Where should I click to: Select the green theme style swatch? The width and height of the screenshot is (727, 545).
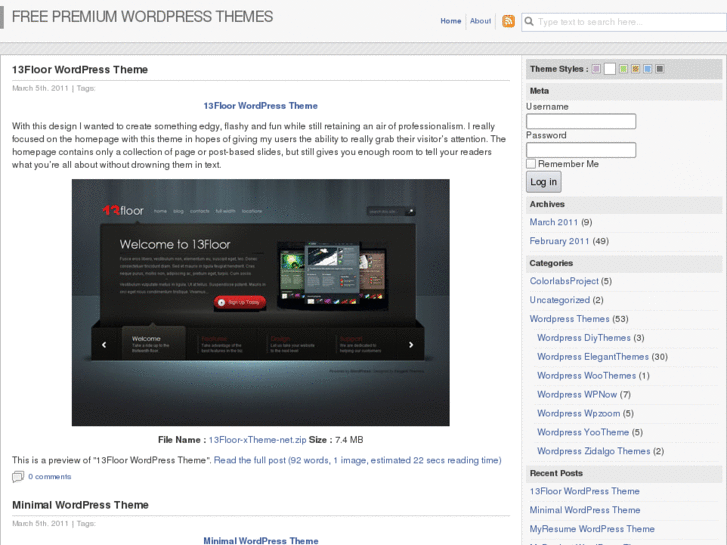point(623,69)
